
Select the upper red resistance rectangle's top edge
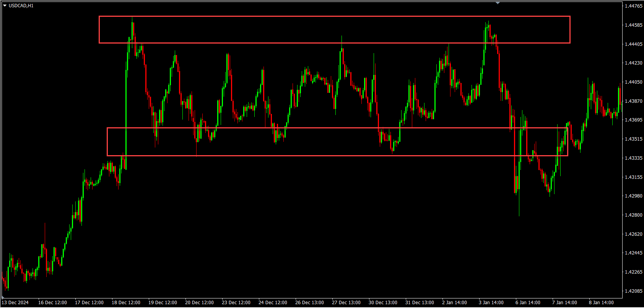(x=334, y=16)
